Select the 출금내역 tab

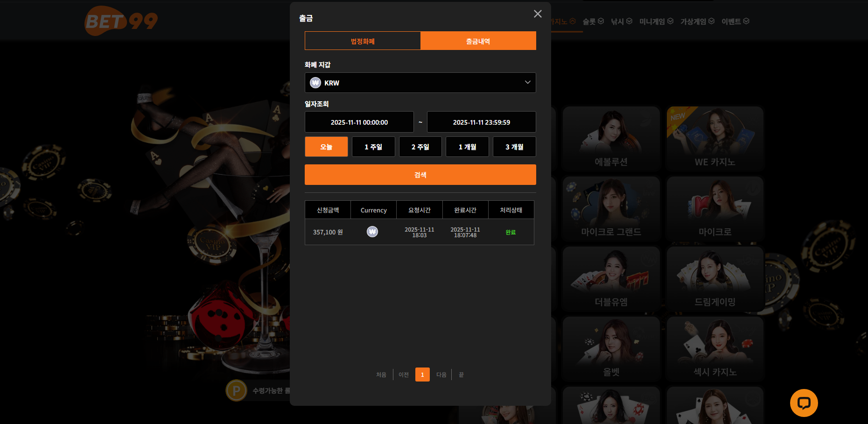pos(478,41)
